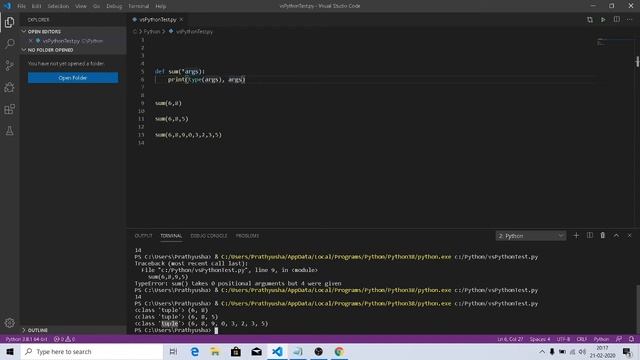
Task: Switch to the Terminal panel tab
Action: (171, 236)
